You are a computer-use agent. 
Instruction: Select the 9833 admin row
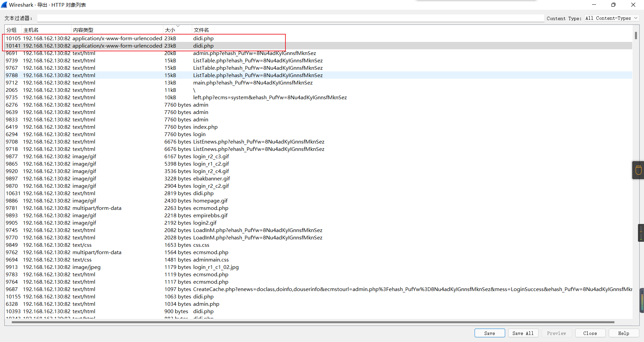click(318, 120)
